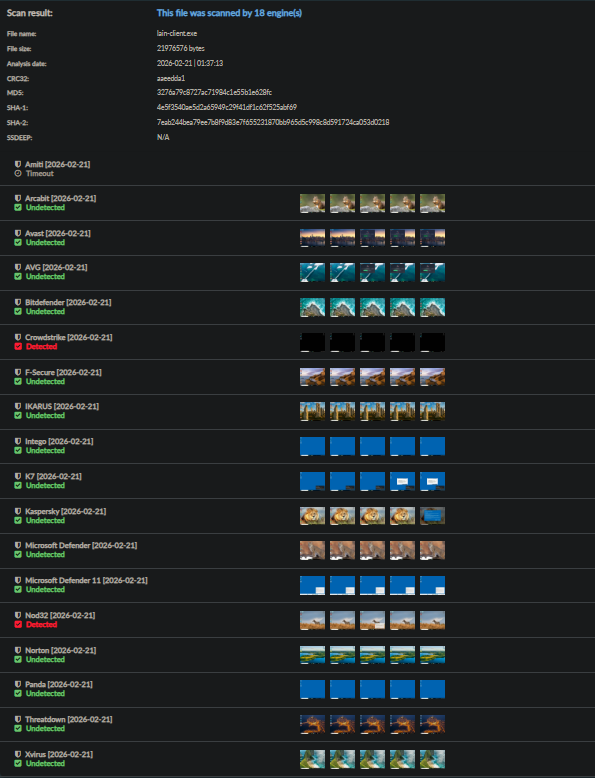Select the SHA-2 hash starting with '7eab244b'
This screenshot has width=595, height=778.
coord(273,122)
